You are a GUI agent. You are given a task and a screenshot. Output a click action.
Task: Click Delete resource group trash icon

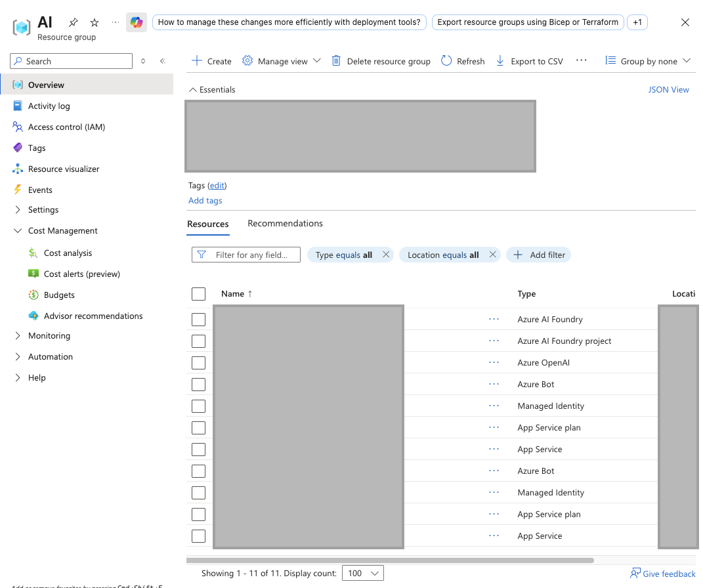tap(336, 61)
